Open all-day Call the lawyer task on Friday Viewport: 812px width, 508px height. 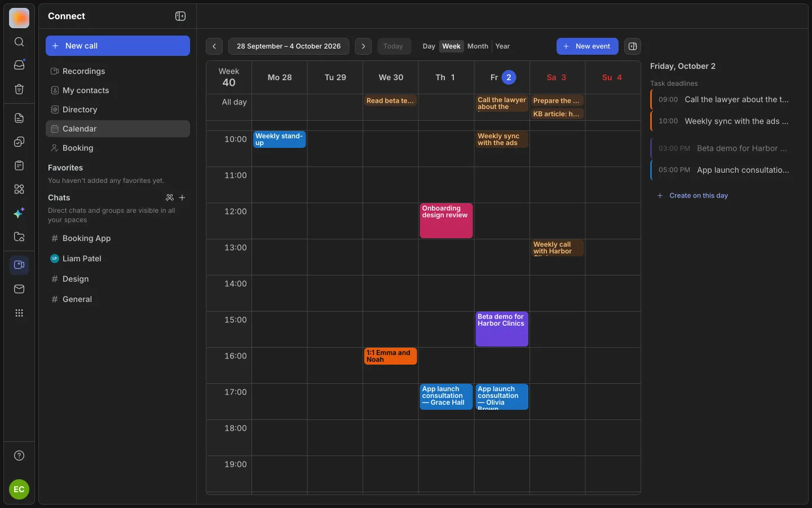[x=502, y=103]
